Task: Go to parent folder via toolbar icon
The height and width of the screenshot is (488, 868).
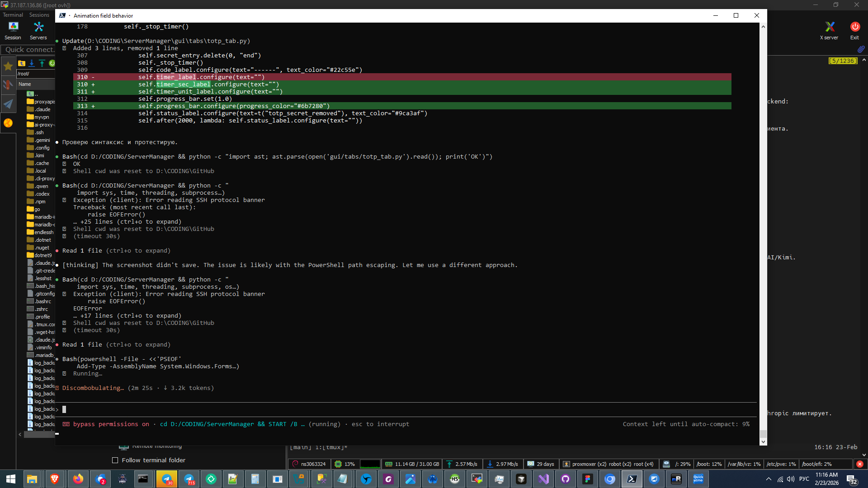Action: point(22,63)
